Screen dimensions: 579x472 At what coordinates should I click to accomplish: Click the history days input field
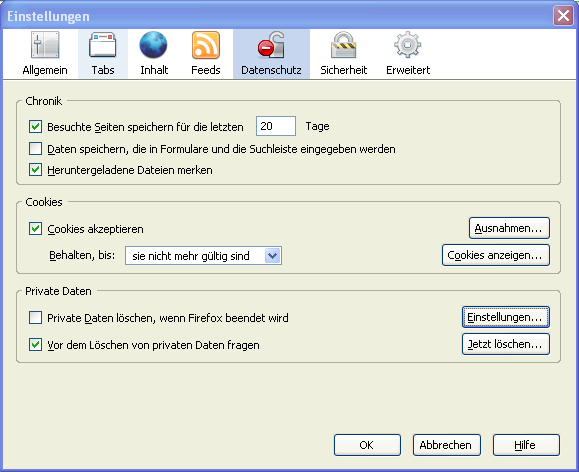(276, 126)
